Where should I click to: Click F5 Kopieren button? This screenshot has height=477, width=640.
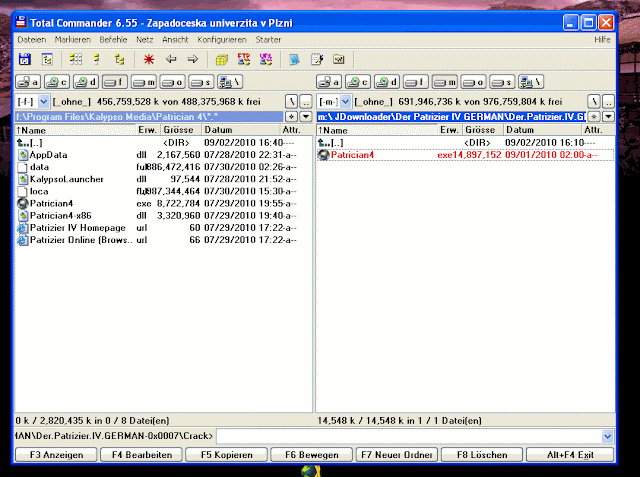[227, 455]
